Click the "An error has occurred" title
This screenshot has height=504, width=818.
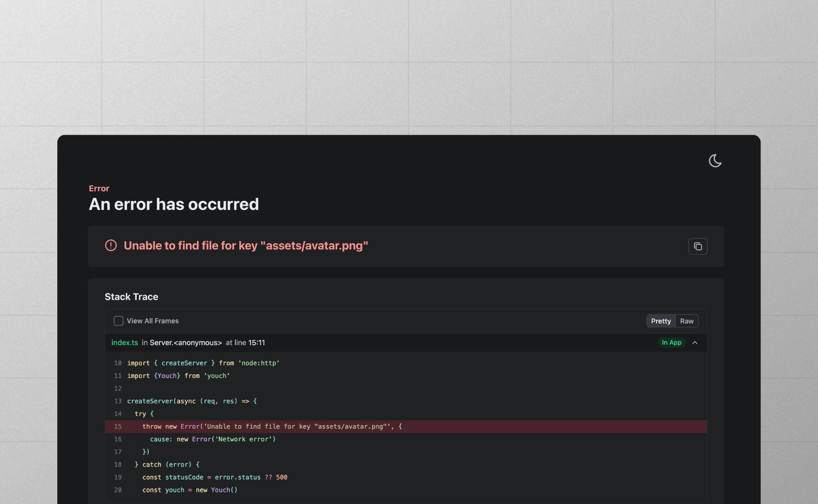click(x=174, y=204)
